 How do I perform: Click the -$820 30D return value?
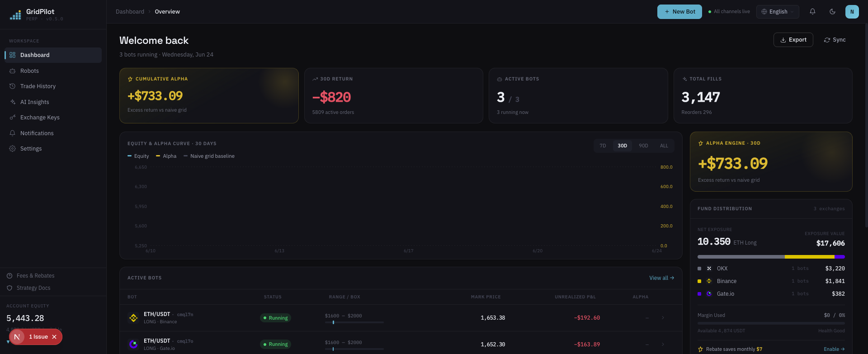point(331,97)
